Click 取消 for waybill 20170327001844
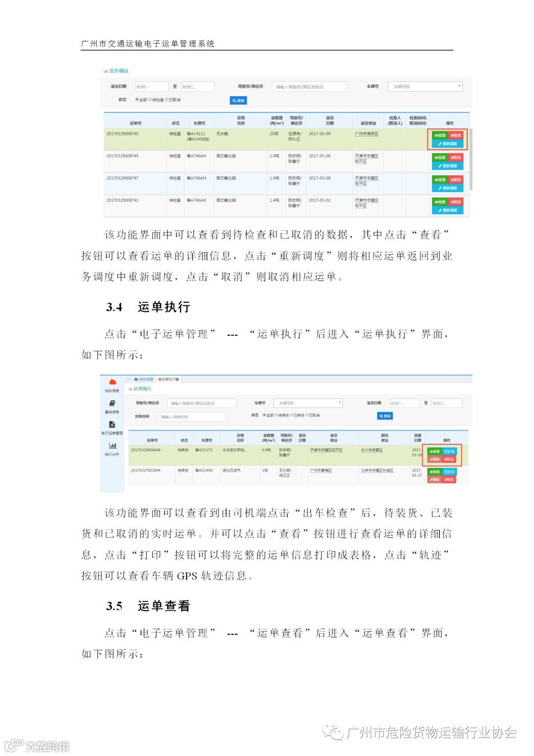 449,479
